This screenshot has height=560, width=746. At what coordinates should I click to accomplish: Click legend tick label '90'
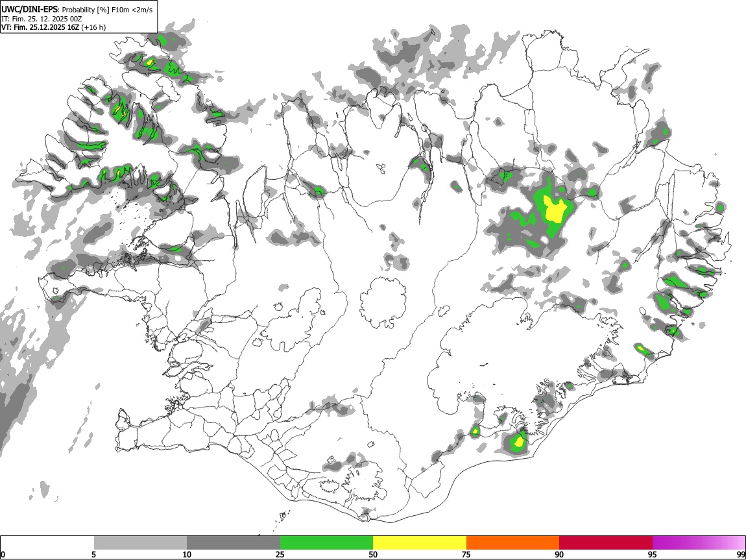pos(559,554)
